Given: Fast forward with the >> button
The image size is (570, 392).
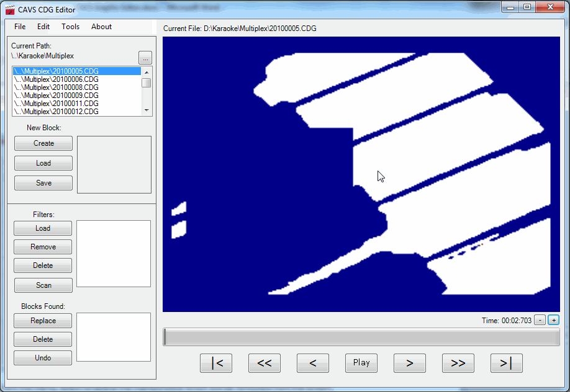Looking at the screenshot, I should [458, 363].
